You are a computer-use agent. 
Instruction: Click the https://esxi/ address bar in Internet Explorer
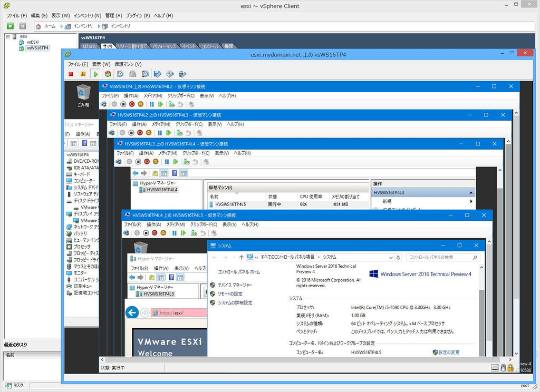[x=179, y=313]
